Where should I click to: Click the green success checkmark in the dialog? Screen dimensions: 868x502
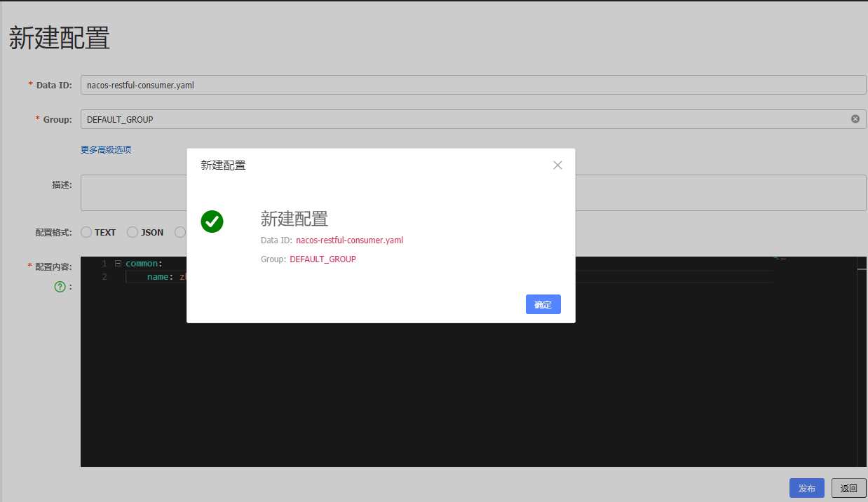tap(212, 222)
